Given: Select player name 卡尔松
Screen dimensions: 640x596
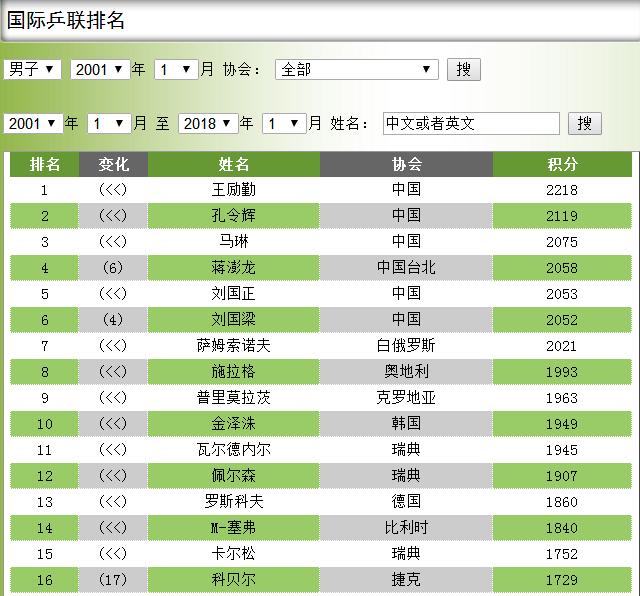Looking at the screenshot, I should [x=234, y=554].
